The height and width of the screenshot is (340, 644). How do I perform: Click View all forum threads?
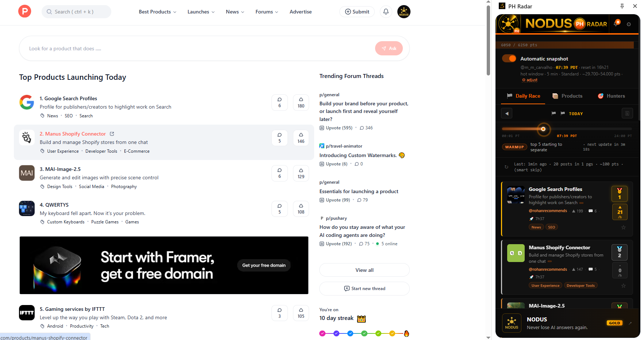pyautogui.click(x=365, y=270)
